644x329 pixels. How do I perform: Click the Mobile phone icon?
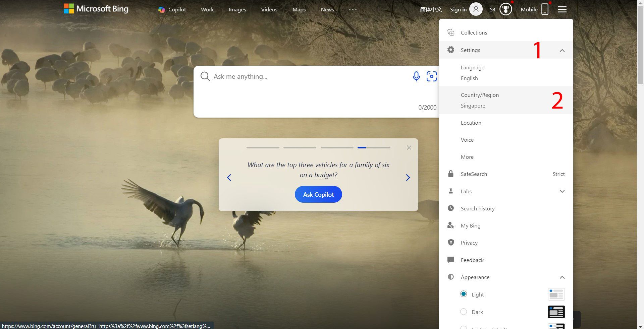pos(545,9)
